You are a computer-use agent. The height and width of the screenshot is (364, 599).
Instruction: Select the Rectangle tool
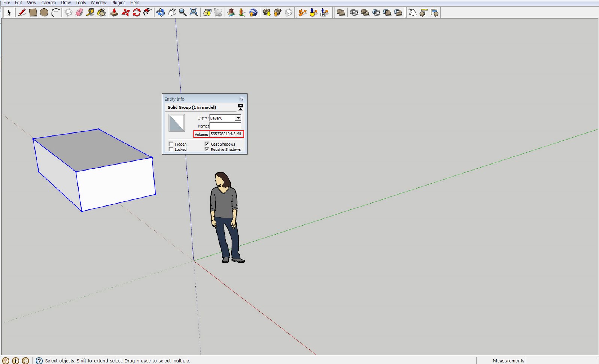click(33, 12)
